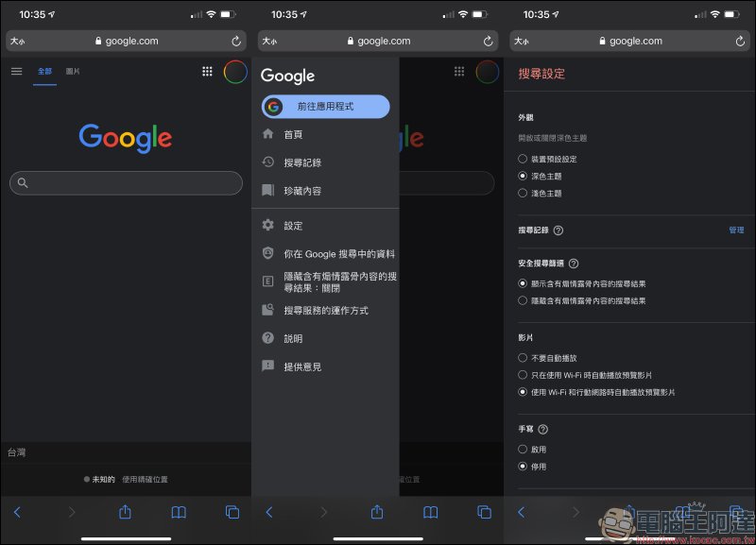Click magnifier icon in Google search box
The width and height of the screenshot is (756, 545).
[23, 182]
